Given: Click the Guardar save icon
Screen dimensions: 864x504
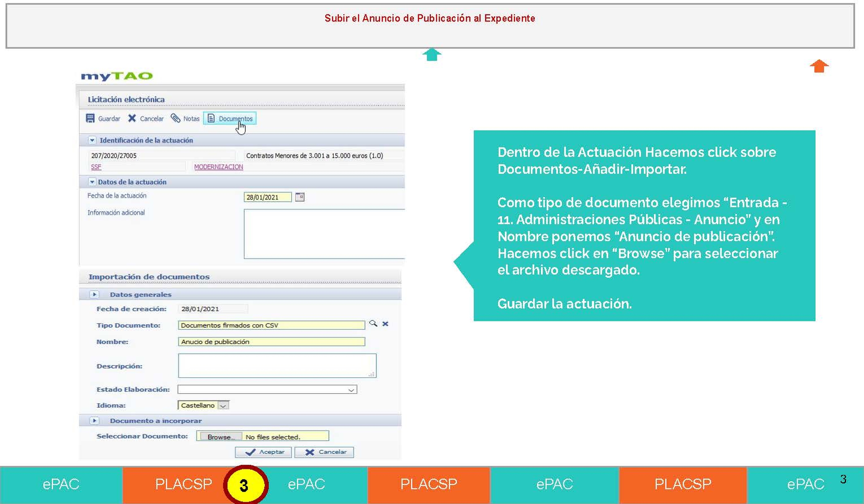Looking at the screenshot, I should click(x=90, y=118).
